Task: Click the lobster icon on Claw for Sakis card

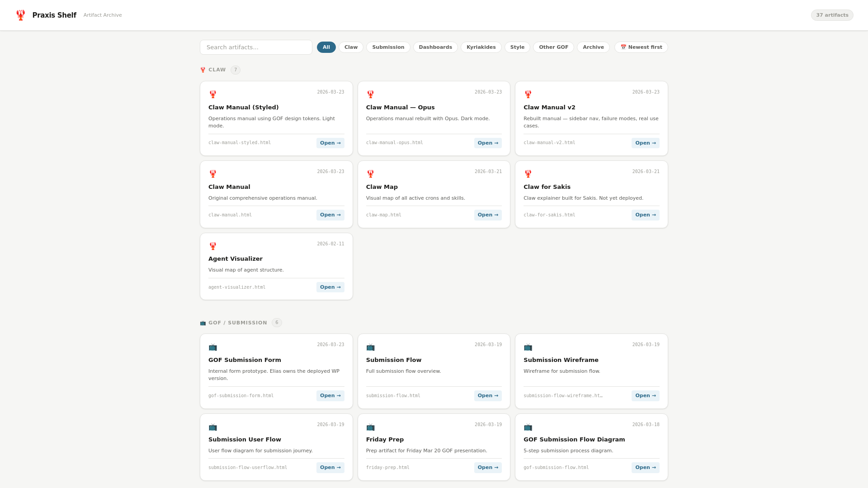Action: (x=528, y=174)
